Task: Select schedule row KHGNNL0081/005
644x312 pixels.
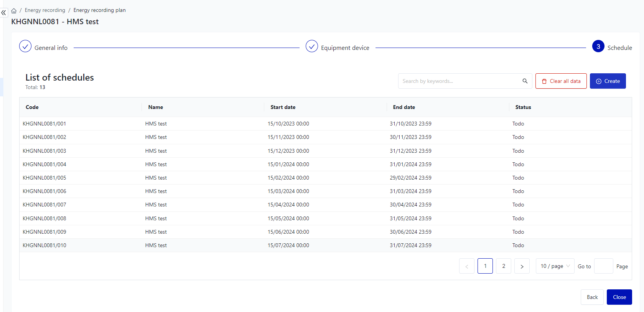Action: click(44, 178)
